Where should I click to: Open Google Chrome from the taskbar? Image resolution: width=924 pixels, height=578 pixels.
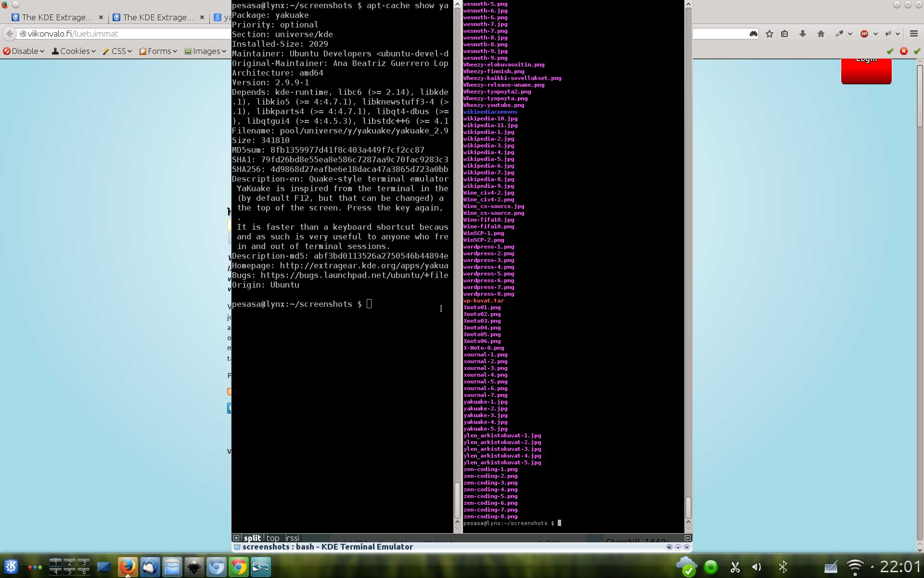pos(238,567)
